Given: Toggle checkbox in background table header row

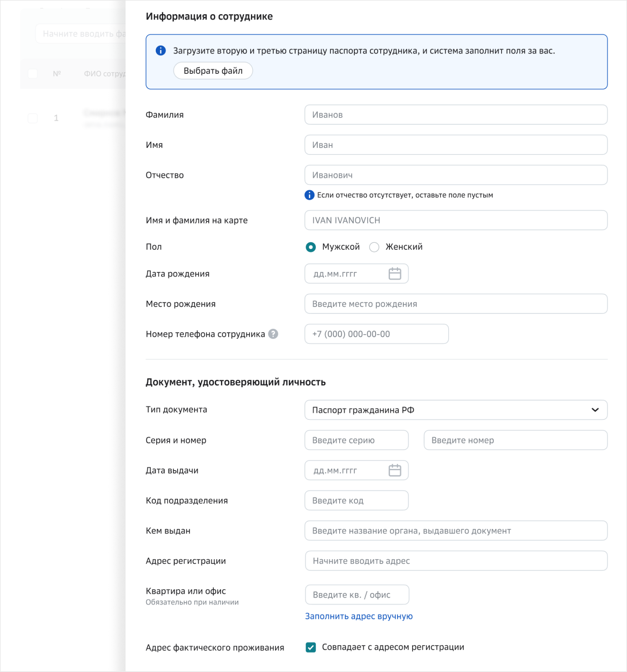Looking at the screenshot, I should (x=33, y=74).
